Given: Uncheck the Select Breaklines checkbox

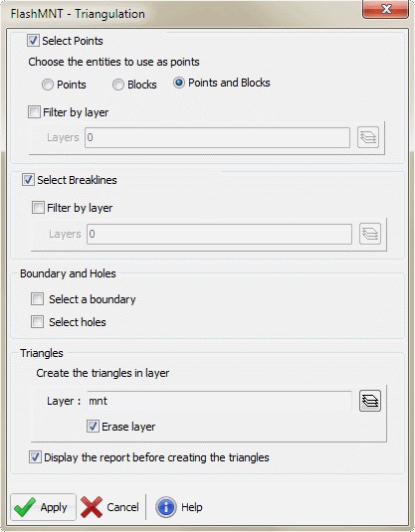Looking at the screenshot, I should point(28,180).
